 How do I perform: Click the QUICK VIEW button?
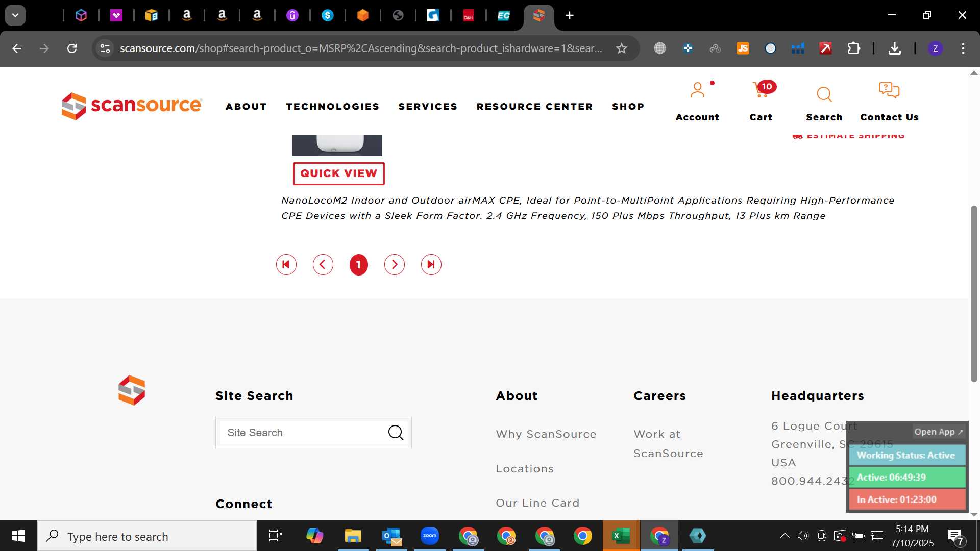(x=338, y=173)
